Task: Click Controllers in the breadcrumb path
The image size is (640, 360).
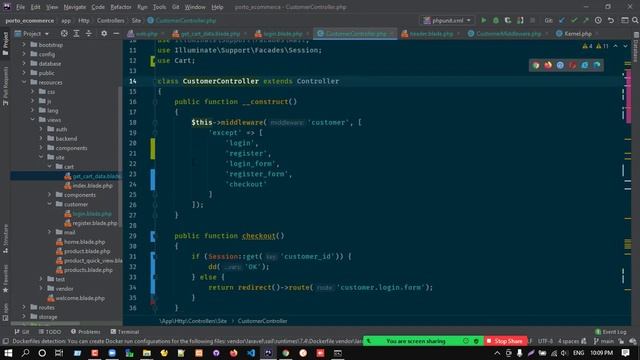Action: (x=111, y=20)
